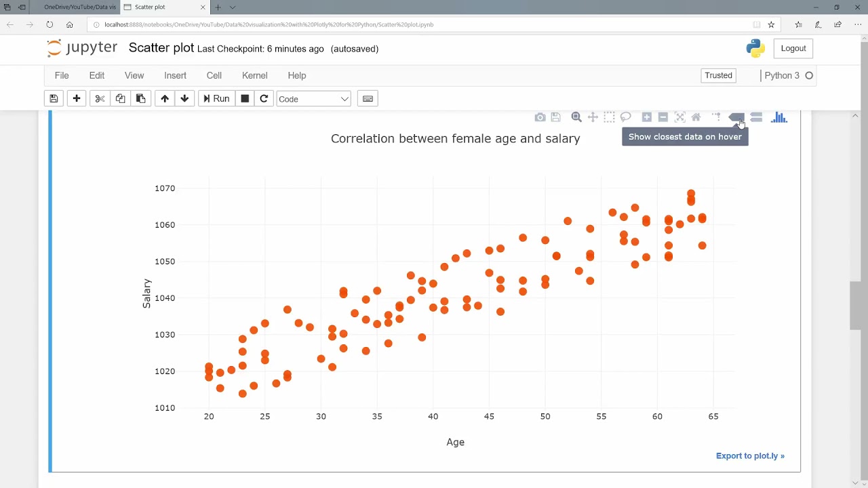Click the Python 3 kernel indicator circle
868x488 pixels.
click(809, 75)
